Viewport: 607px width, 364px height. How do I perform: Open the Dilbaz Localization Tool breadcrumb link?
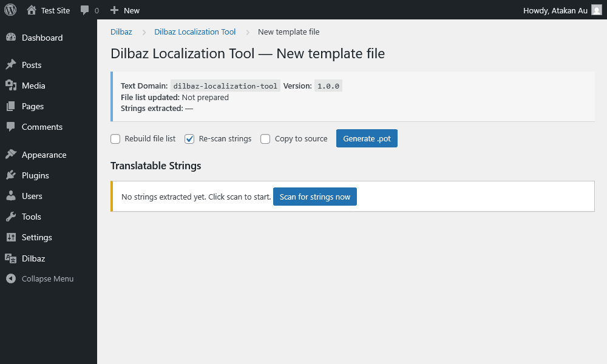[x=195, y=32]
